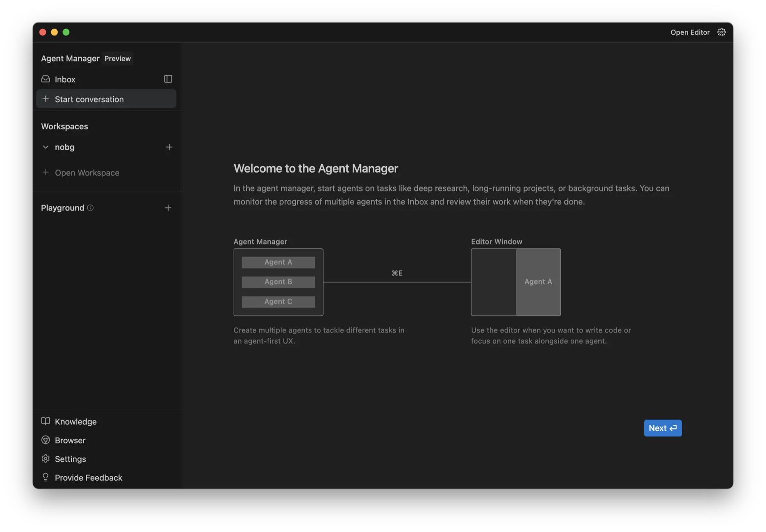This screenshot has height=532, width=766.
Task: Open the Inbox envelope icon
Action: [x=45, y=79]
